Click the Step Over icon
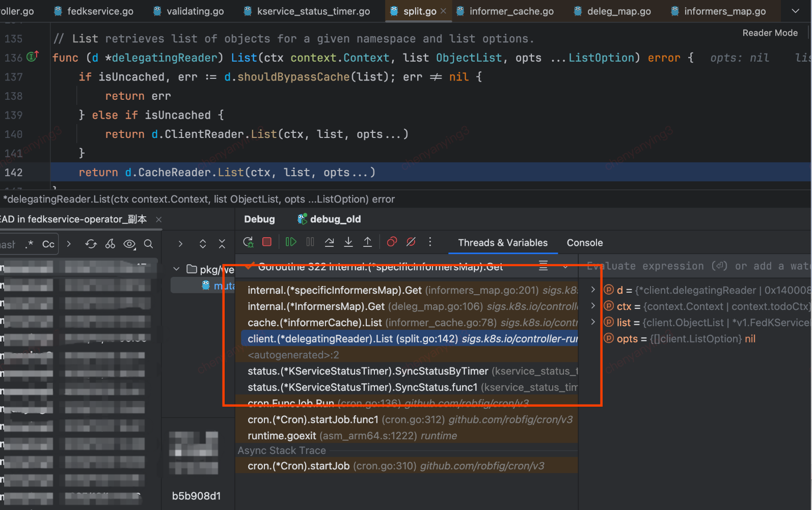This screenshot has height=510, width=812. (x=330, y=242)
